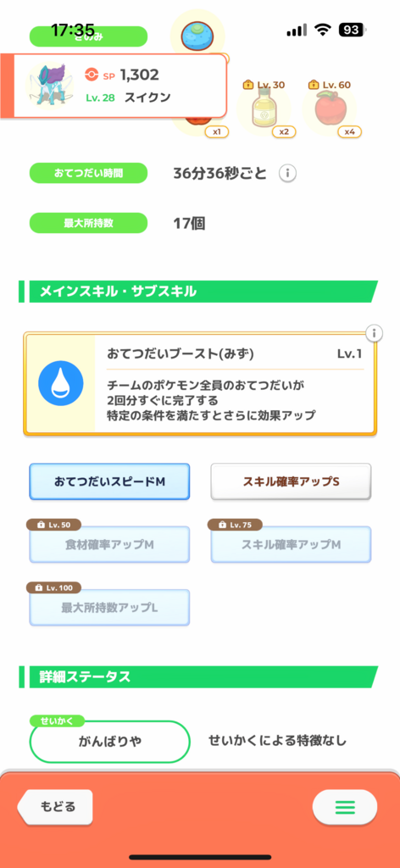Go back with the もどる button
400x868 pixels.
(x=55, y=807)
